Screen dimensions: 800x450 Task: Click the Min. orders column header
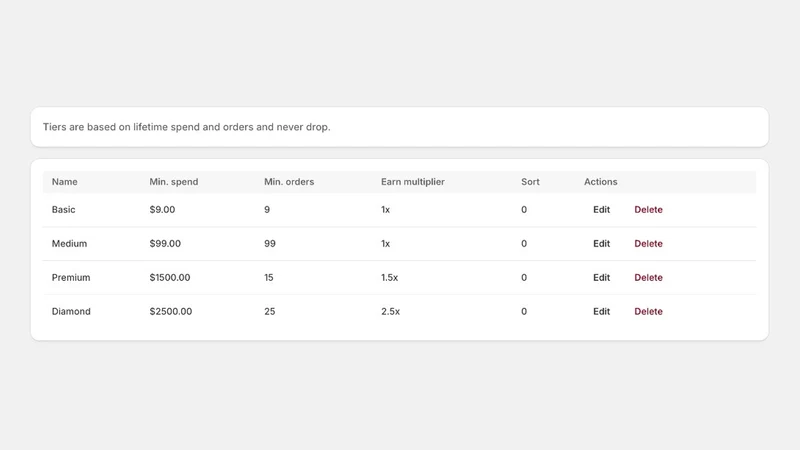[289, 182]
